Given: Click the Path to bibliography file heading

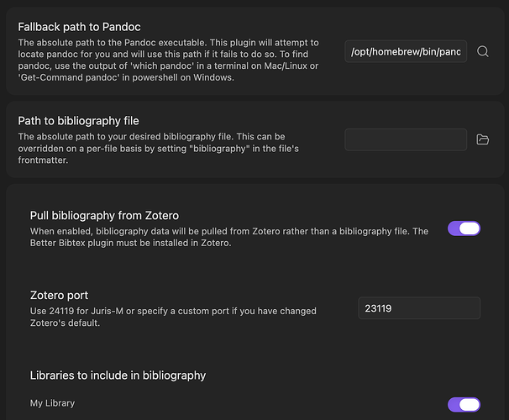Looking at the screenshot, I should (x=78, y=121).
